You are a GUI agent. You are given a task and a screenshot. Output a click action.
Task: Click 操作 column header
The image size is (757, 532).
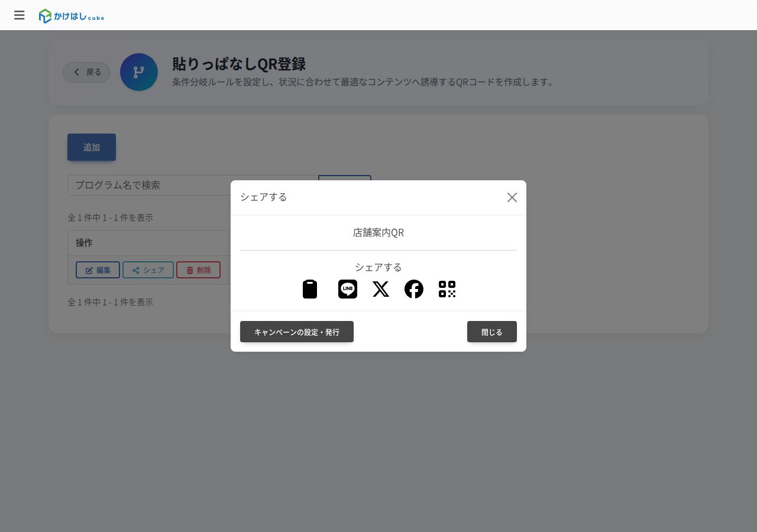[148, 243]
